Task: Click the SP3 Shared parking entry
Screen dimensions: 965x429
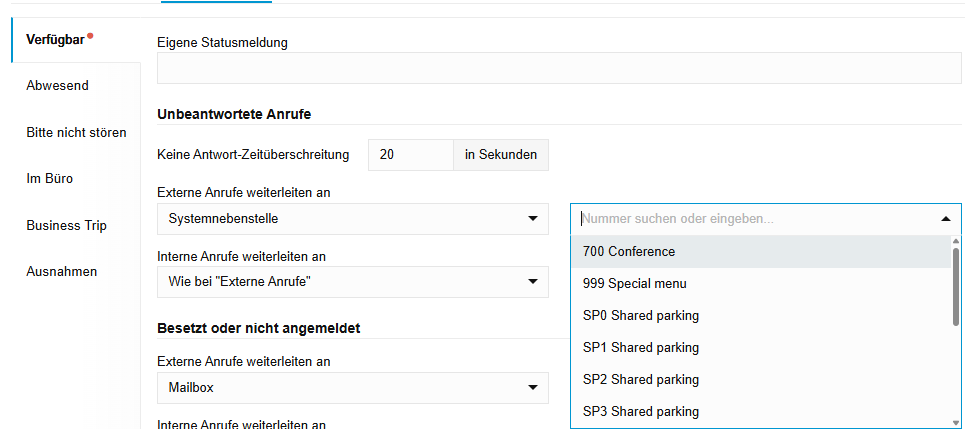Action: (761, 412)
